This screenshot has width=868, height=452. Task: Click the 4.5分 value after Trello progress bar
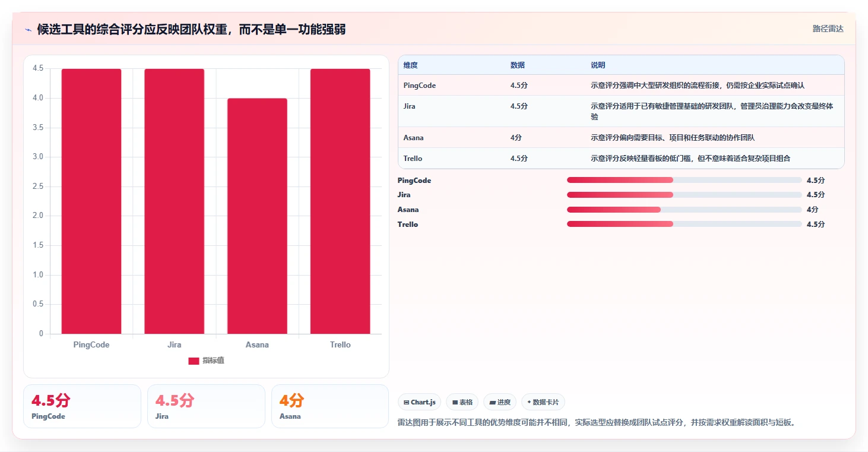(x=816, y=225)
